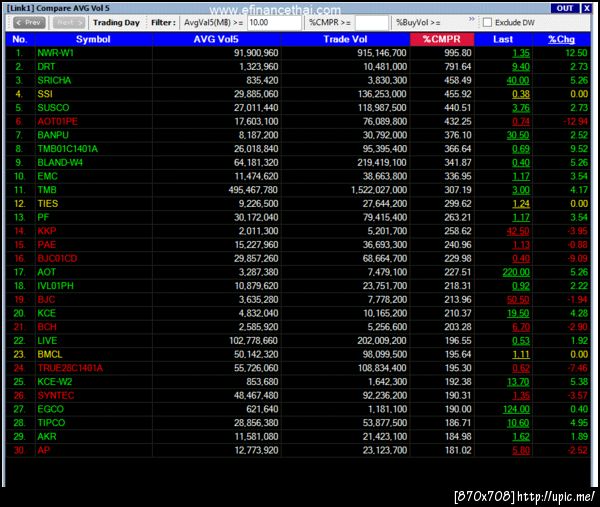This screenshot has height=507, width=600.
Task: Select the BMCL symbol
Action: [x=50, y=354]
